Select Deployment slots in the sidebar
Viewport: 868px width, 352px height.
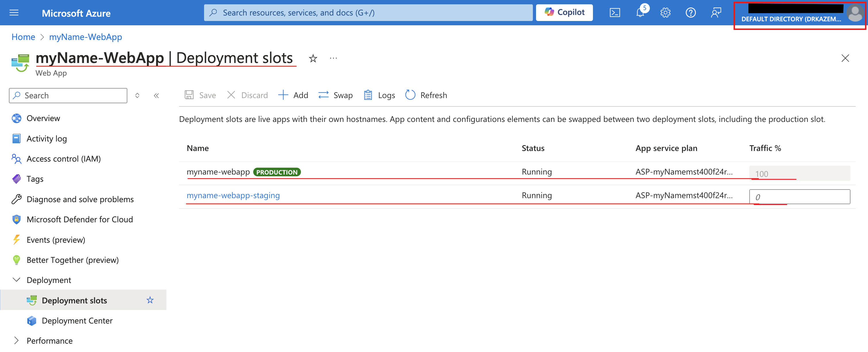[x=74, y=301]
